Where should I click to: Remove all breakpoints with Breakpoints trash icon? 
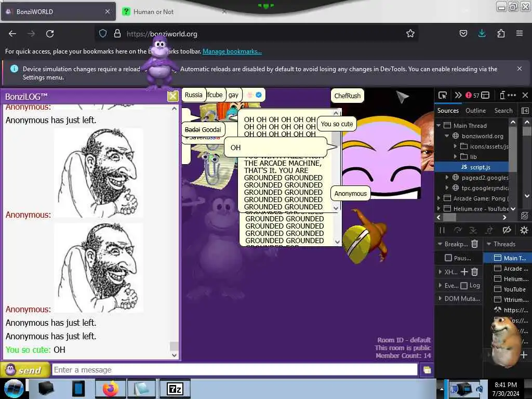tap(475, 244)
